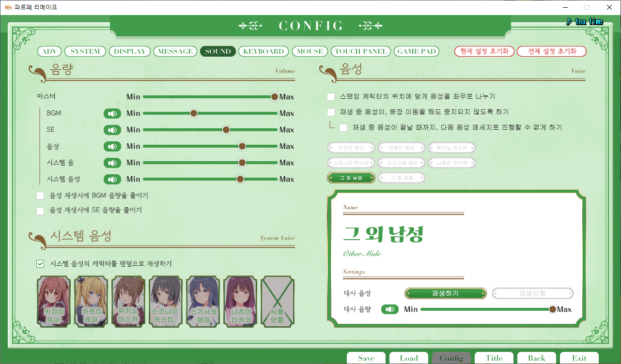Toggle the 시스템 음성 speaker icon
The image size is (621, 364).
[112, 179]
